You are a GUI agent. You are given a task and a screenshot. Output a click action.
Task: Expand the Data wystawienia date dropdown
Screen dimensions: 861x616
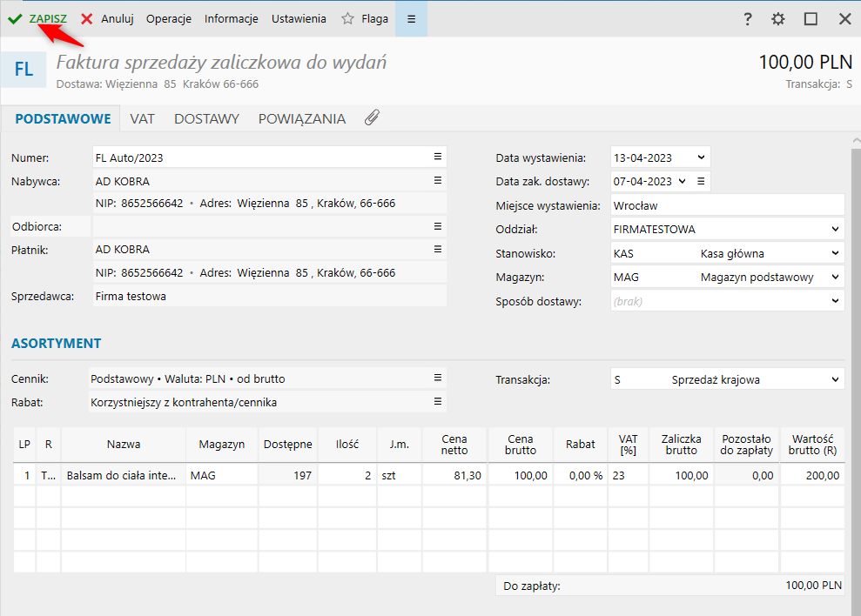[x=702, y=157]
